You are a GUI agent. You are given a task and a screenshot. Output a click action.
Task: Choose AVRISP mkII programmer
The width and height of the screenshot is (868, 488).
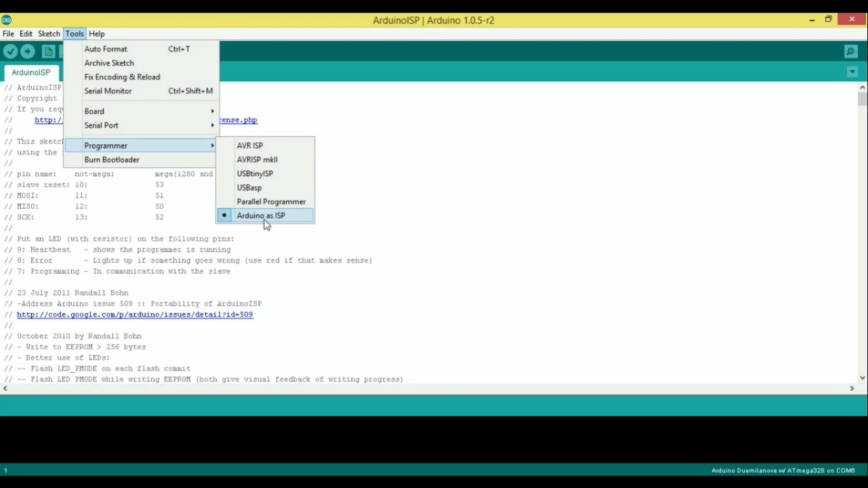[x=257, y=159]
